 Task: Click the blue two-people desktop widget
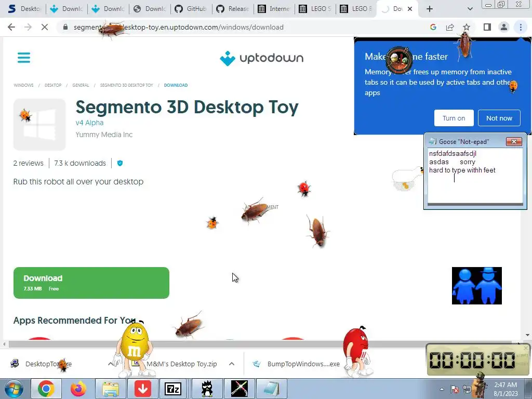(477, 286)
